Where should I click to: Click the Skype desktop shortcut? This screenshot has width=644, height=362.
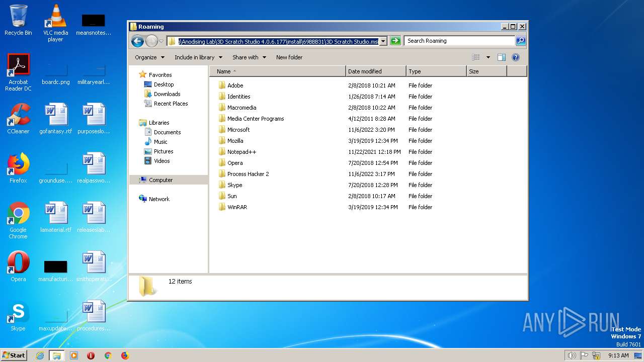coord(18,316)
